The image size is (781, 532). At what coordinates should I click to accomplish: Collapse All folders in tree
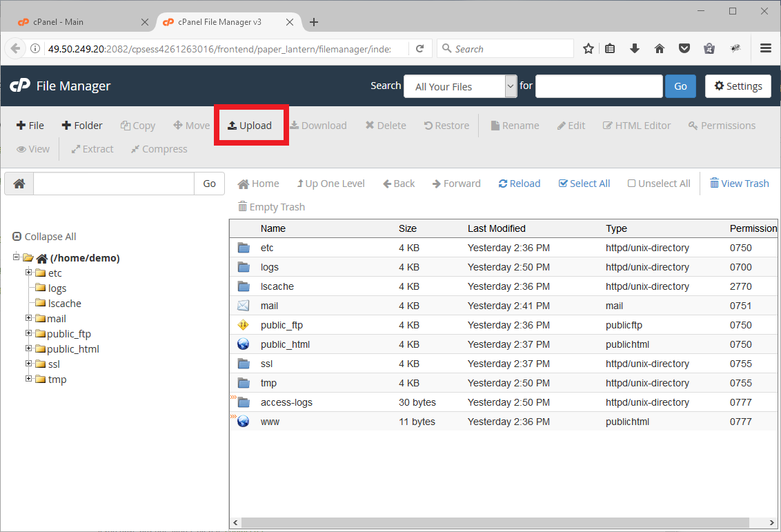point(44,237)
